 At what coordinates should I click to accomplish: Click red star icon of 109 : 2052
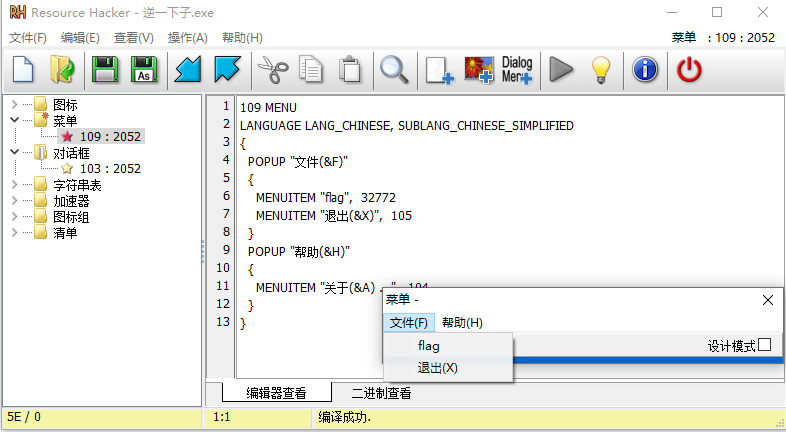(x=67, y=136)
